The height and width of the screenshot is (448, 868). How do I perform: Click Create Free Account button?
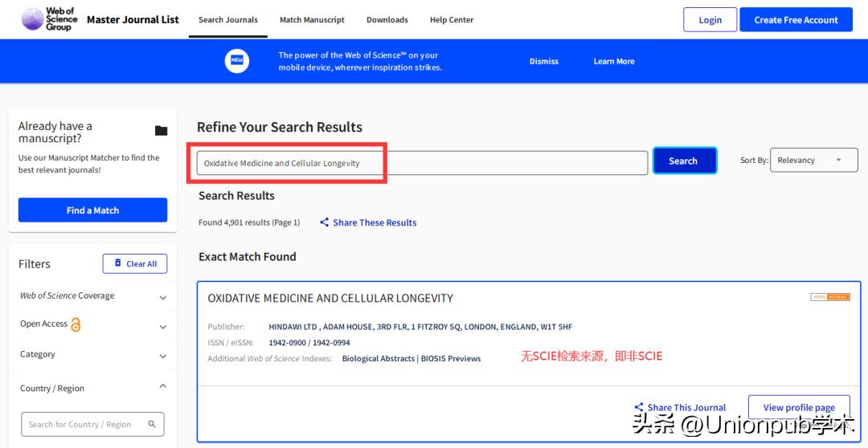(796, 20)
